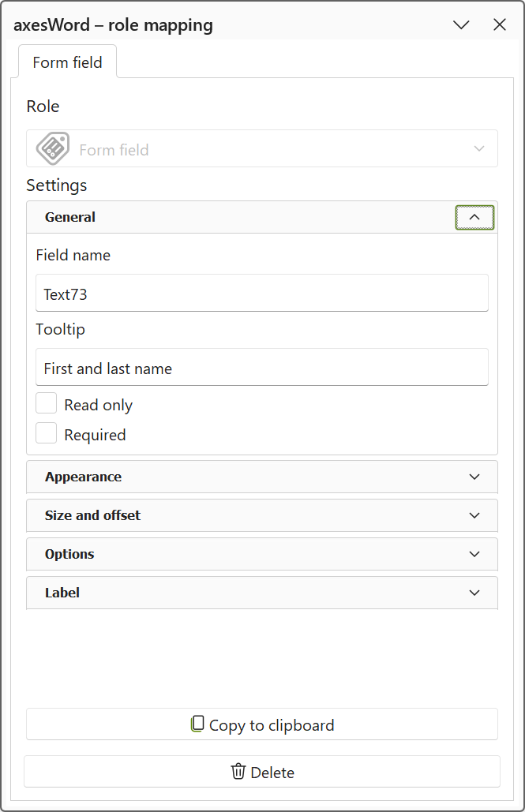Open the task pane options chevron
Viewport: 525px width, 812px height.
pyautogui.click(x=461, y=24)
